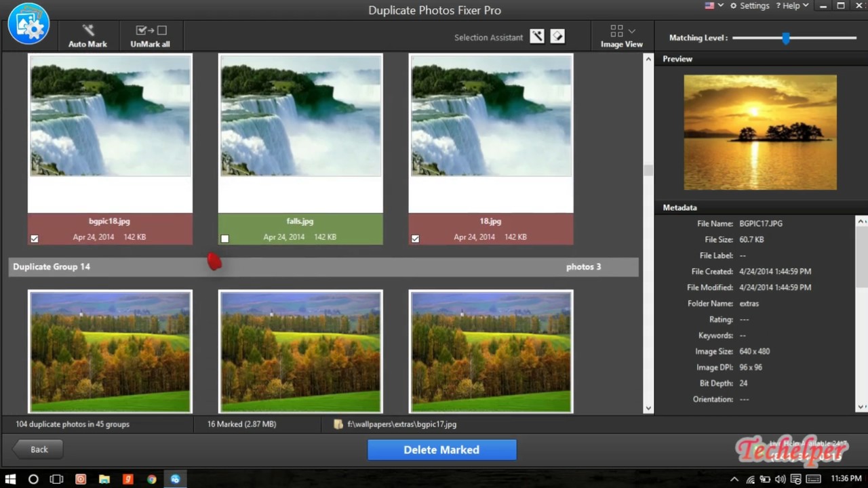This screenshot has height=488, width=868.
Task: Open the Help menu
Action: tap(792, 5)
